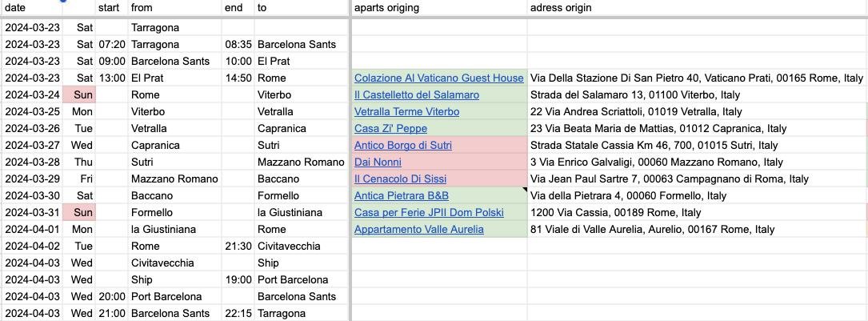Screen dimensions: 868x321
Task: Click the pink Sun cell for 2024-03-24
Action: tap(78, 95)
